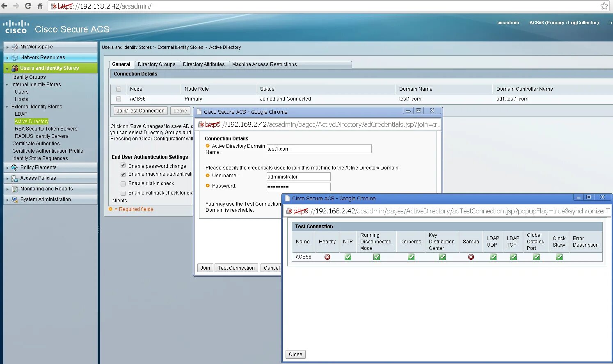Open the Directory Groups tab
Image resolution: width=613 pixels, height=364 pixels.
157,64
